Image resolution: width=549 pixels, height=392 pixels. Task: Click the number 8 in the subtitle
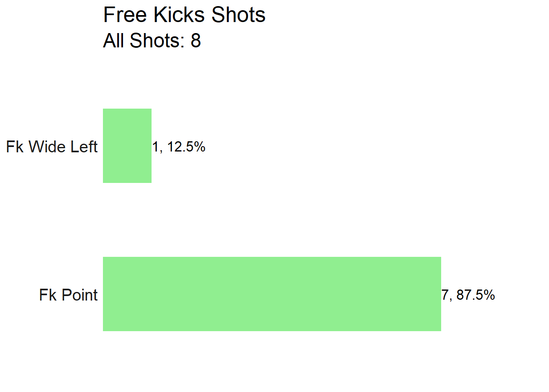tap(196, 41)
